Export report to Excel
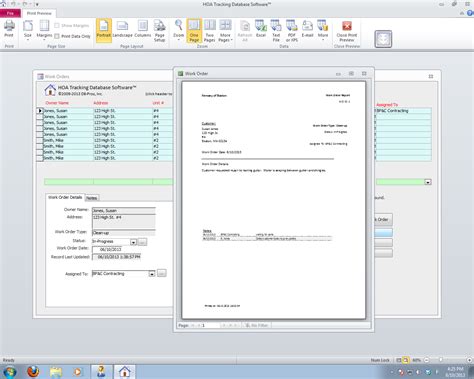 coord(261,29)
